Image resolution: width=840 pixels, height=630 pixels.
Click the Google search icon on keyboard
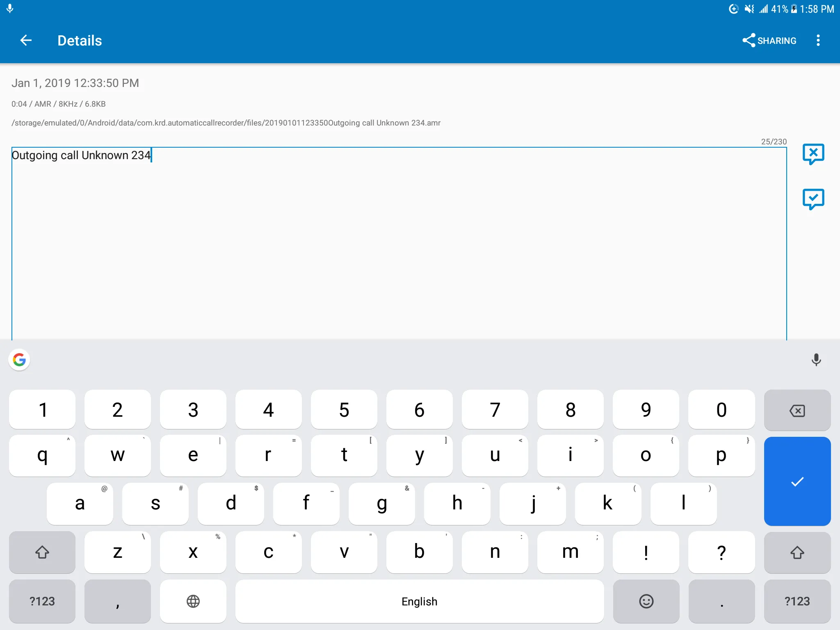(x=19, y=360)
